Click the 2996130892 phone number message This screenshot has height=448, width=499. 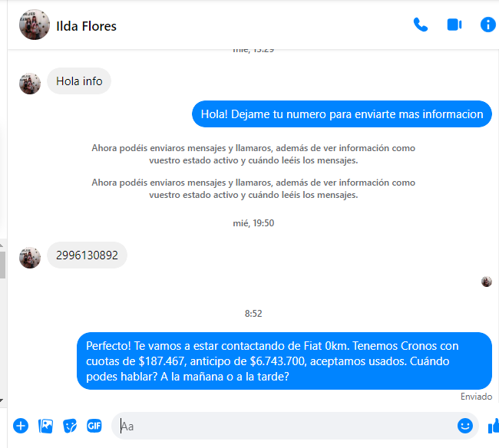[87, 255]
